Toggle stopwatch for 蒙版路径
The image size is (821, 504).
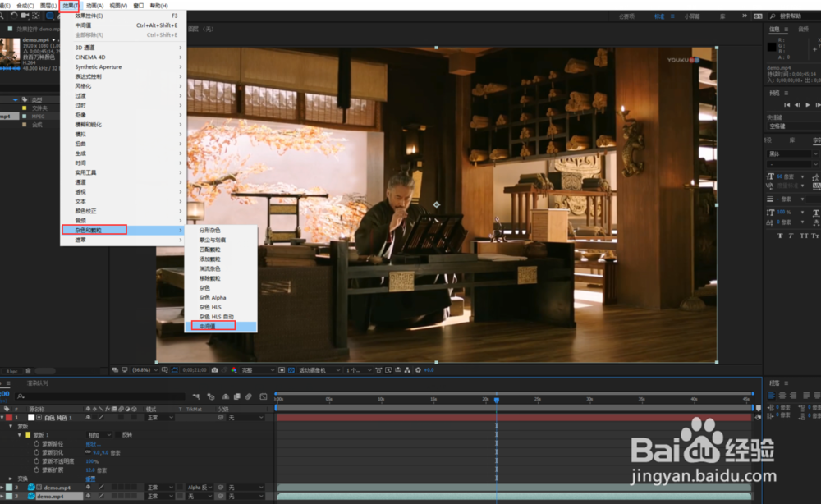[37, 444]
